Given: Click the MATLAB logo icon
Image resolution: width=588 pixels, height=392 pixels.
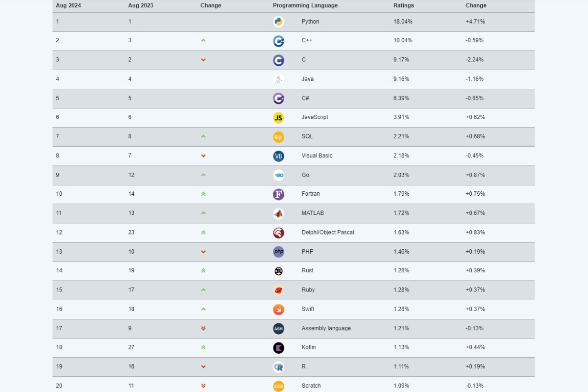Looking at the screenshot, I should coord(278,213).
